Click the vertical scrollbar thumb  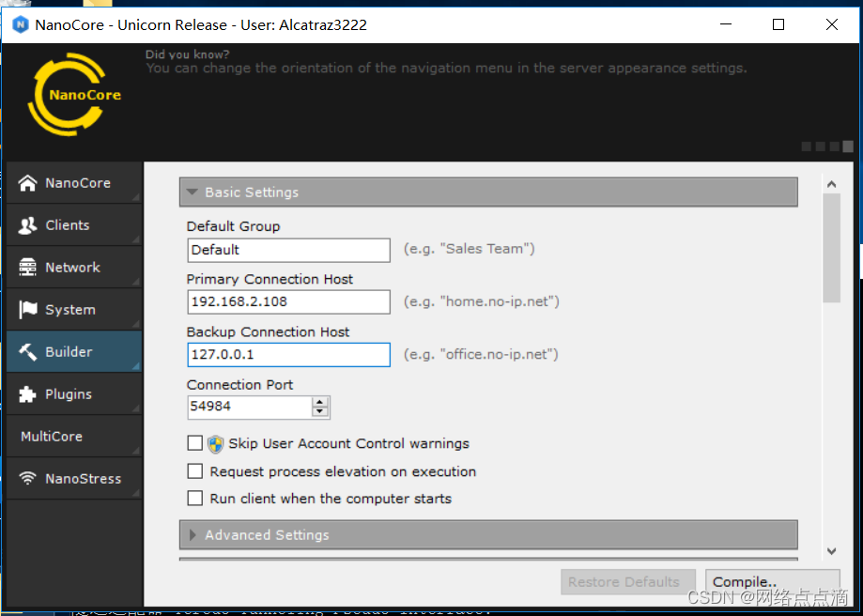[832, 248]
